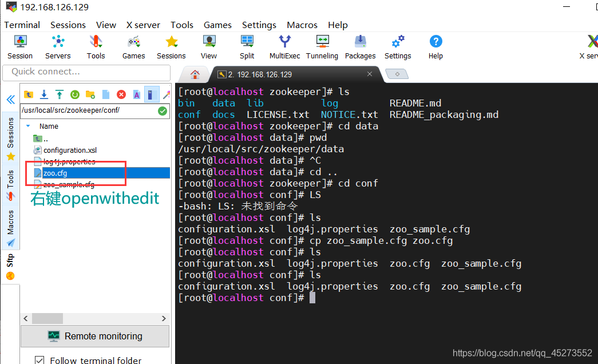Delete selected file with red X icon

pos(121,94)
